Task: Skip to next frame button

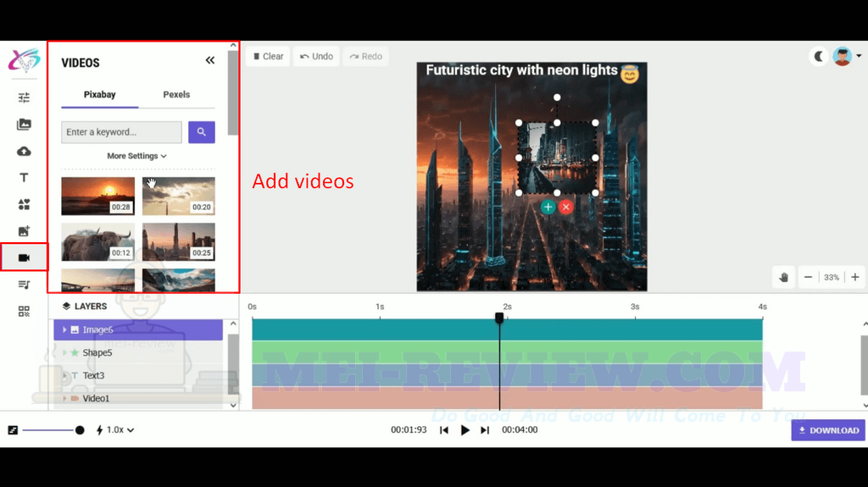Action: (485, 430)
